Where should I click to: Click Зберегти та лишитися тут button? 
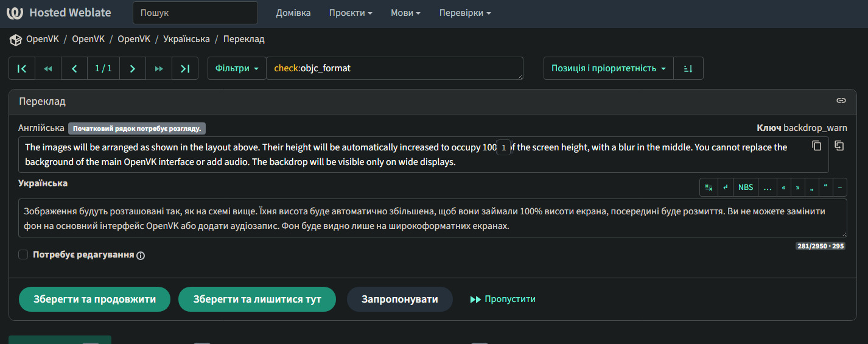click(x=257, y=299)
